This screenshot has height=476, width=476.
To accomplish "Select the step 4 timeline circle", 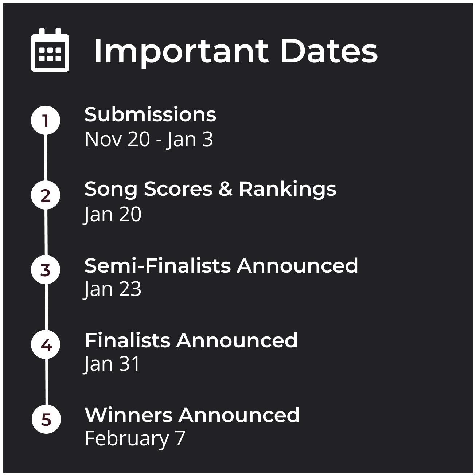I will (46, 345).
